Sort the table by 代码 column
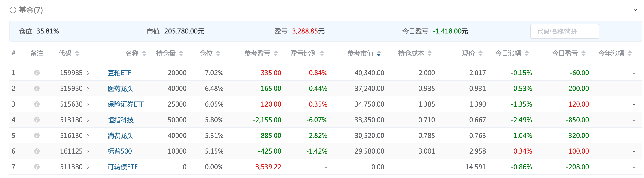Image resolution: width=644 pixels, height=178 pixels. pos(77,53)
